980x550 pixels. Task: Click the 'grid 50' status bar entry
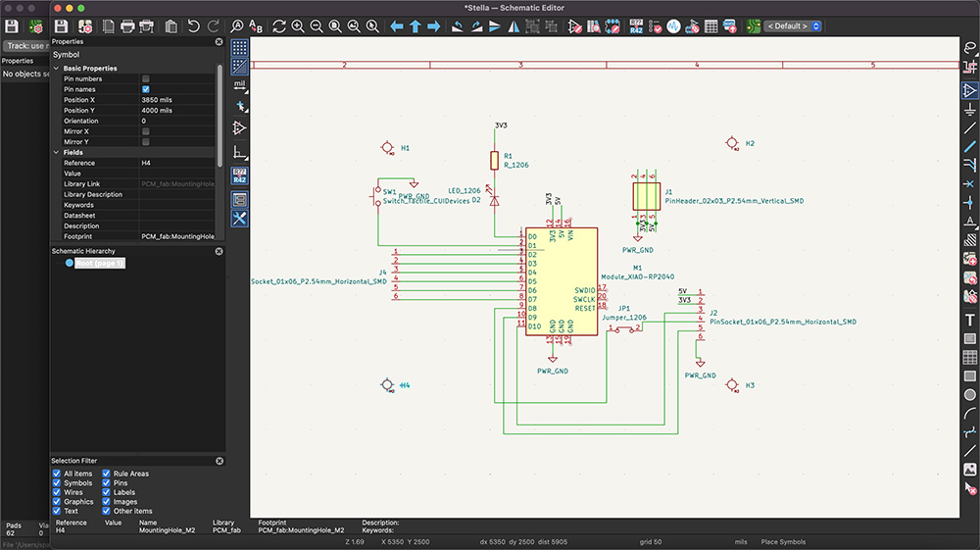click(650, 542)
